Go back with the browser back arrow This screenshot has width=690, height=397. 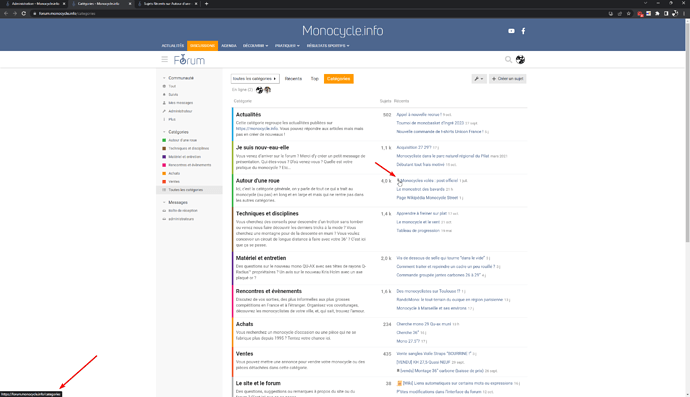click(x=6, y=14)
